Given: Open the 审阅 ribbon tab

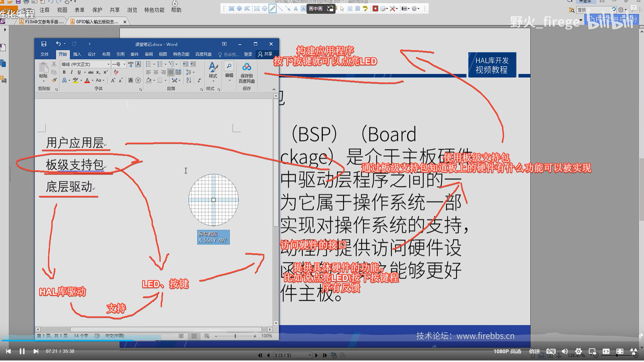Looking at the screenshot, I should tap(149, 54).
